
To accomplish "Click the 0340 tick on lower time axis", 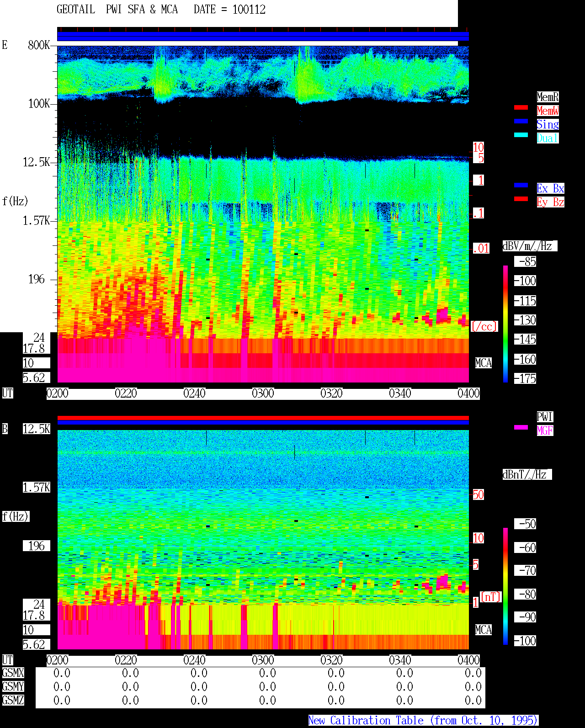I will tap(400, 660).
